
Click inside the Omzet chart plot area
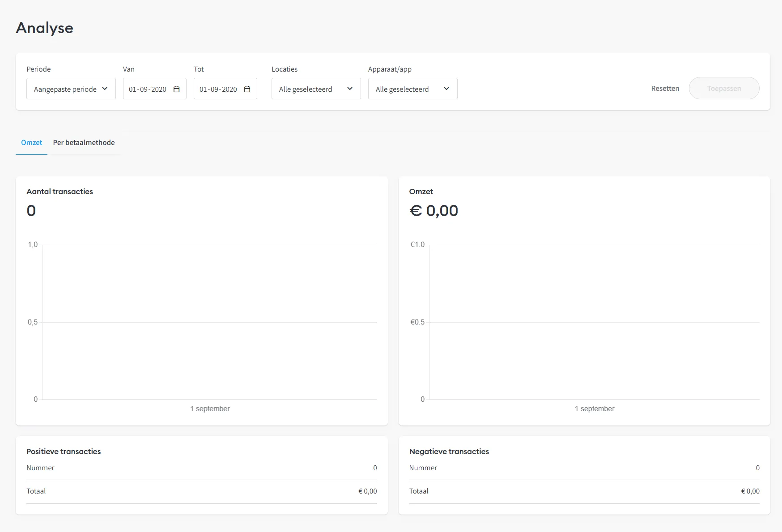pyautogui.click(x=594, y=322)
